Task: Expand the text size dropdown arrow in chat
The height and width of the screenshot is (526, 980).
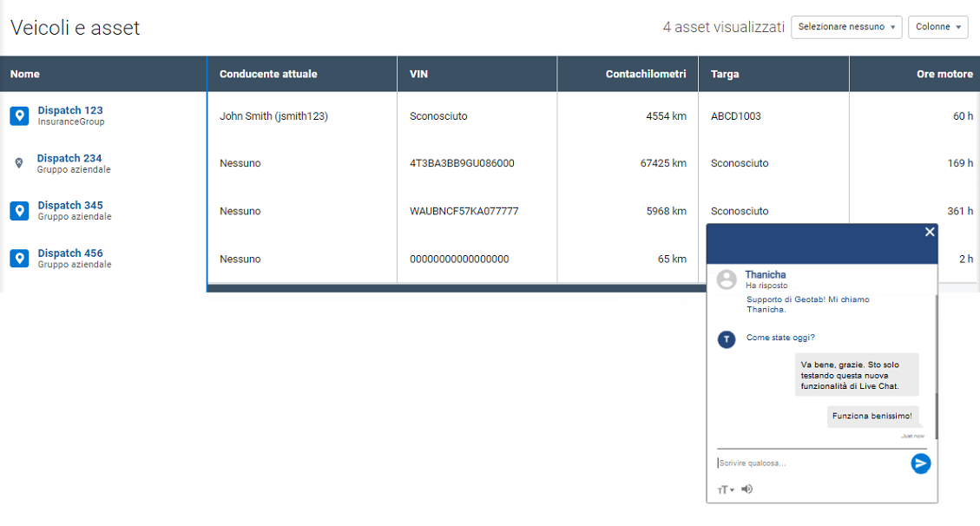Action: (732, 489)
